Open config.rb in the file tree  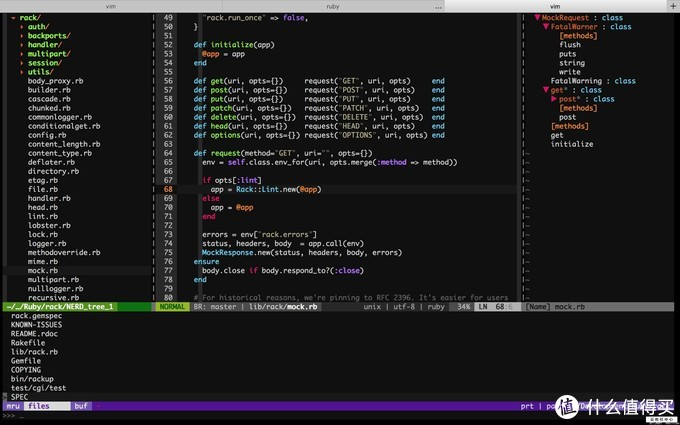tap(47, 135)
